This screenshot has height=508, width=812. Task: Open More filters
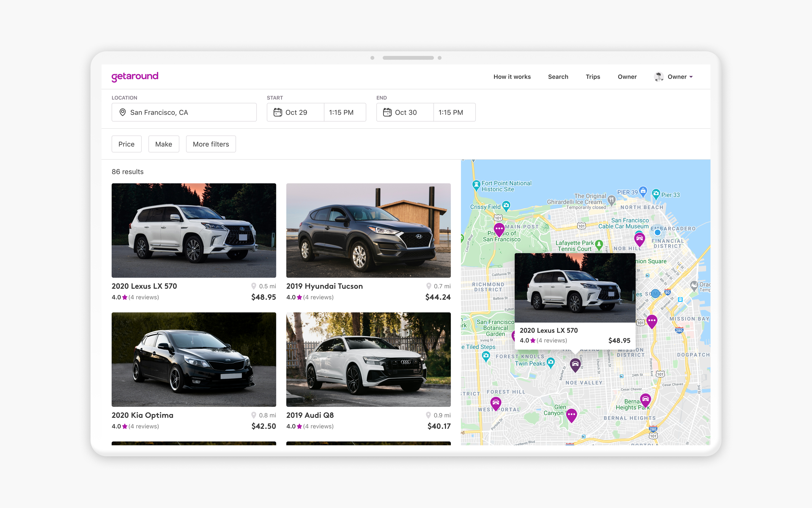[x=211, y=144]
